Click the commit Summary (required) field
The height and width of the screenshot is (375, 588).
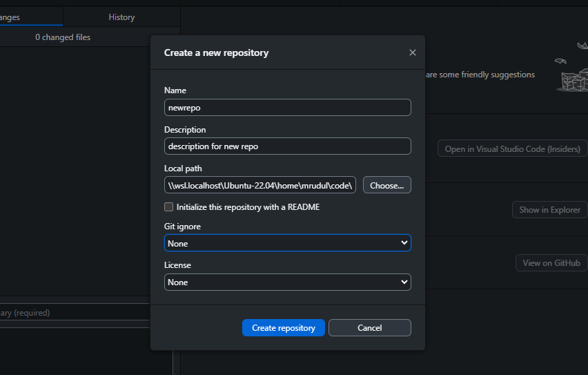click(x=75, y=312)
